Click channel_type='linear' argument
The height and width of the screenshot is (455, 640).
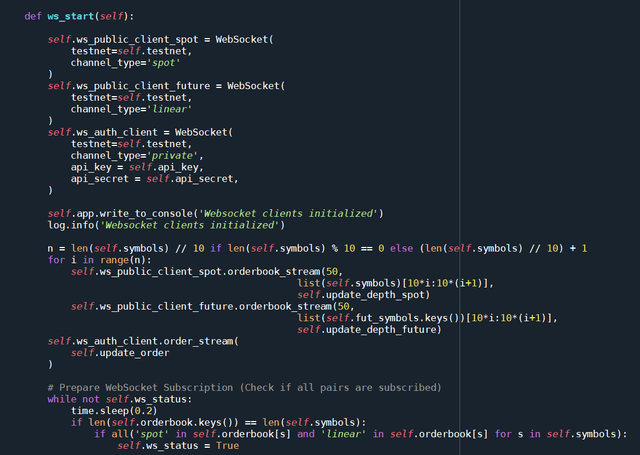(x=131, y=109)
